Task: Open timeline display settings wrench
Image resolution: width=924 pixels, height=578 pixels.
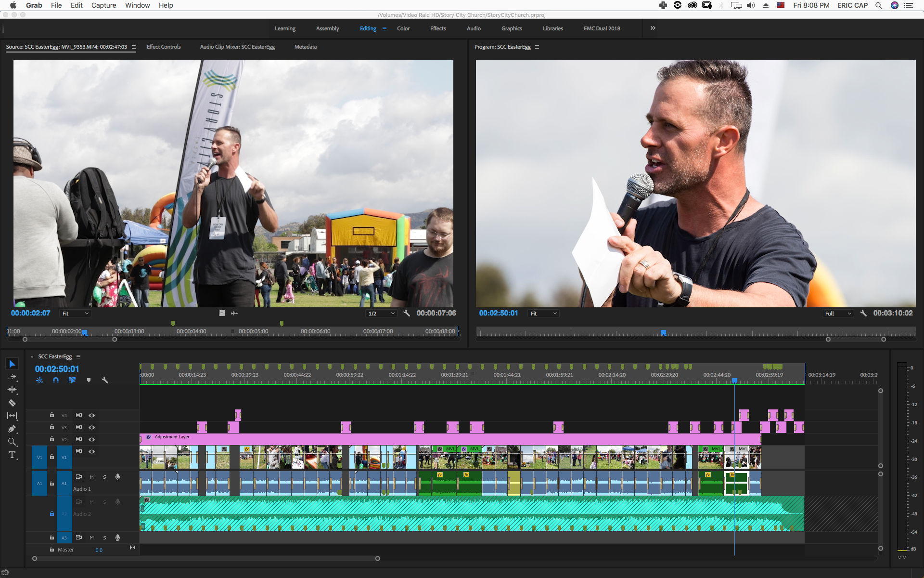Action: [x=105, y=380]
